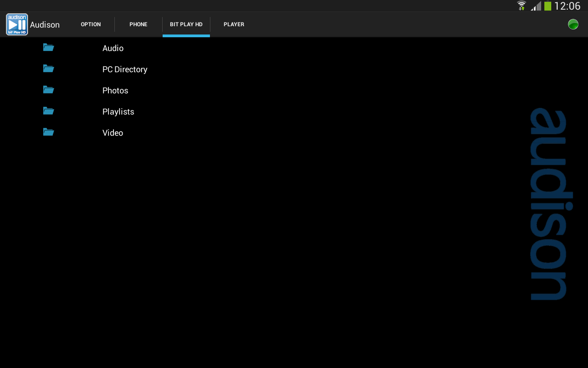
Task: Open the Video folder icon
Action: 49,132
